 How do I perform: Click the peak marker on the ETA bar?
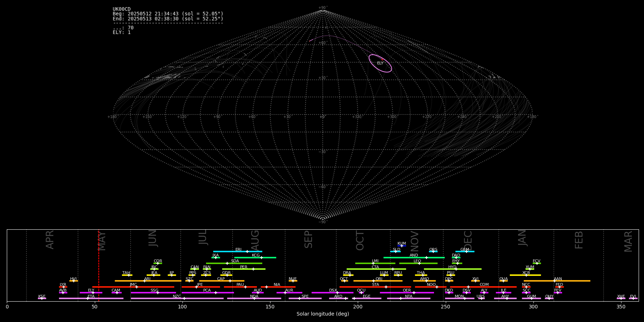pyautogui.click(x=87, y=298)
